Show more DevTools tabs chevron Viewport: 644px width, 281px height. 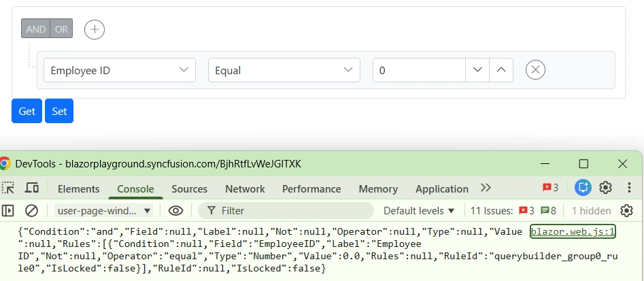click(486, 188)
